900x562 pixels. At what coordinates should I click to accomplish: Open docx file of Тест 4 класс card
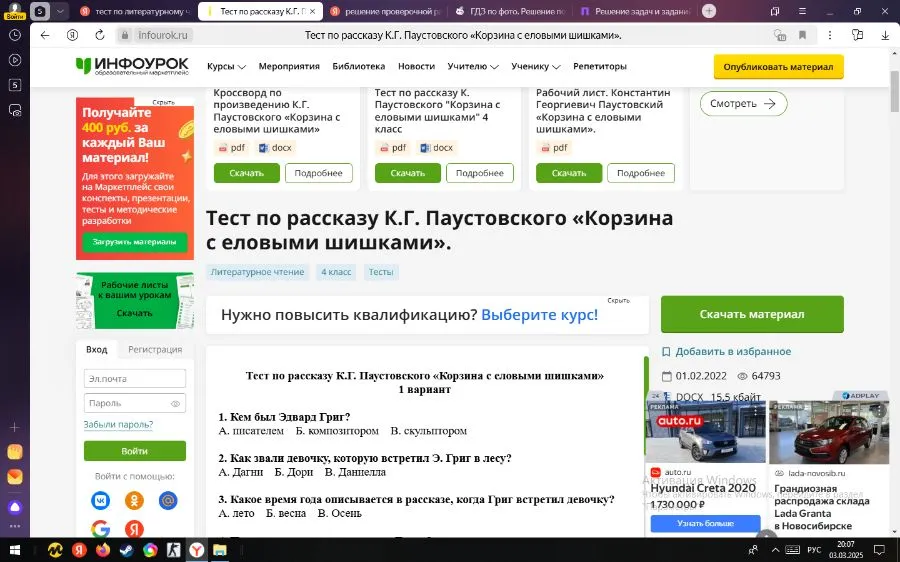click(437, 148)
